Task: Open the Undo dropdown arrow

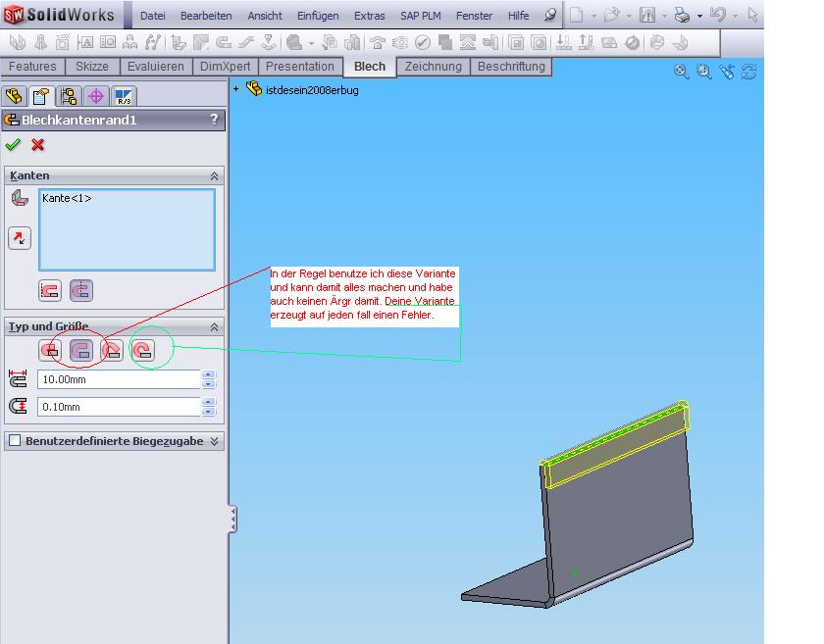Action: coord(735,16)
